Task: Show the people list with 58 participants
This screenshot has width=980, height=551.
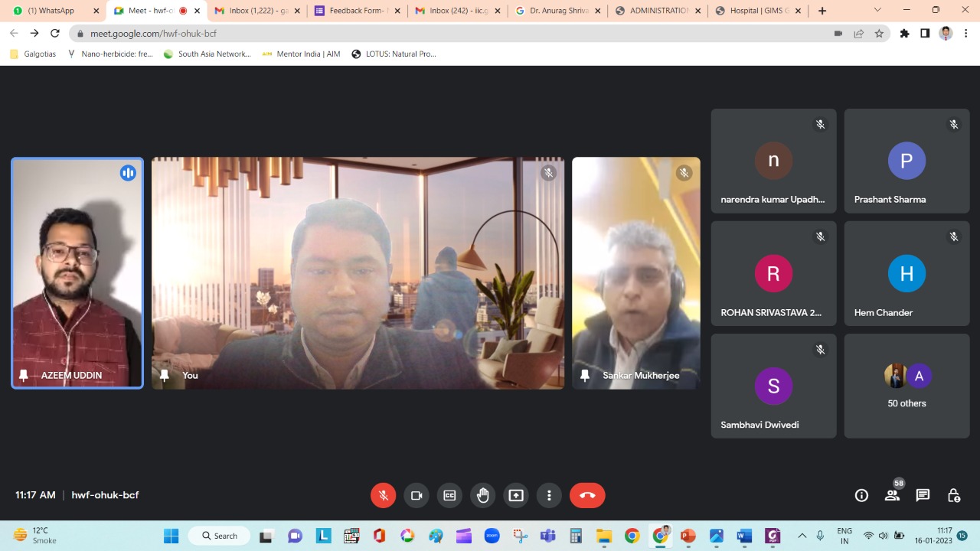Action: (892, 495)
